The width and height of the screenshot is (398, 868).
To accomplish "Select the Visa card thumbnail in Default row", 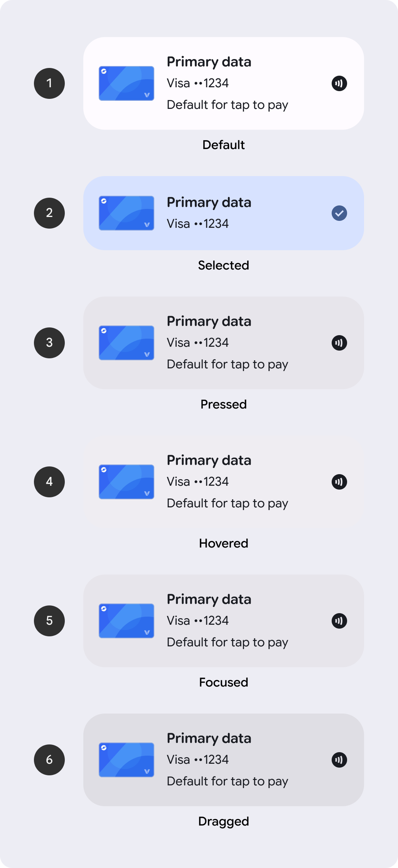I will pos(126,83).
